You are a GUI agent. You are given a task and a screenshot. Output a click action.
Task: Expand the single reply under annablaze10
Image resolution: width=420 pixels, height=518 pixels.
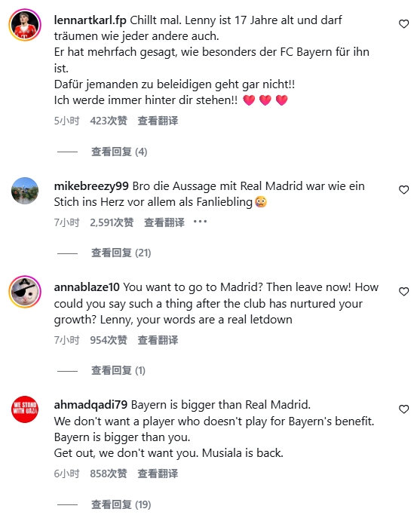[x=118, y=370]
